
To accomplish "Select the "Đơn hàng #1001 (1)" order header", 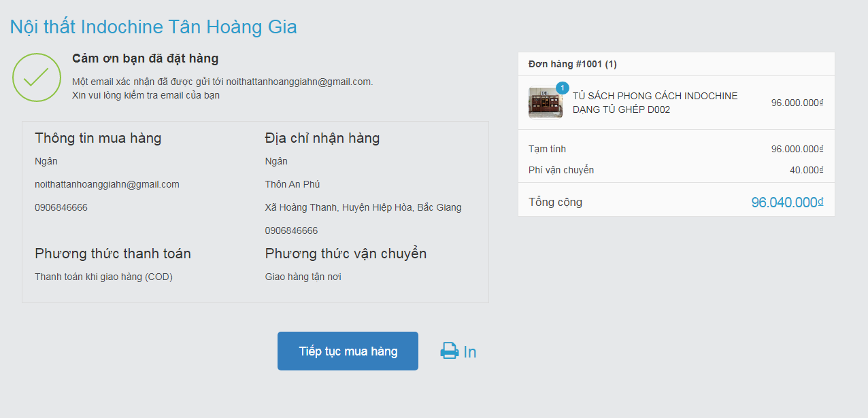I will 573,65.
